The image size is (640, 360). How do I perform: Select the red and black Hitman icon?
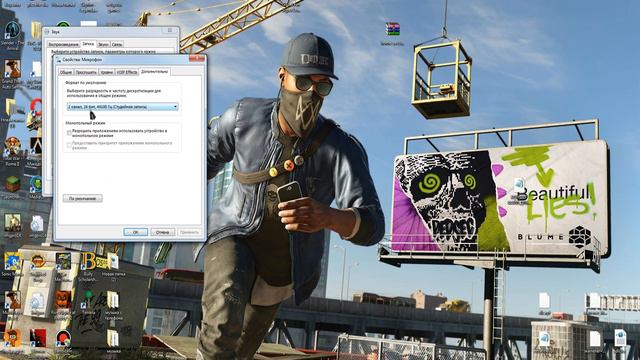pyautogui.click(x=38, y=339)
